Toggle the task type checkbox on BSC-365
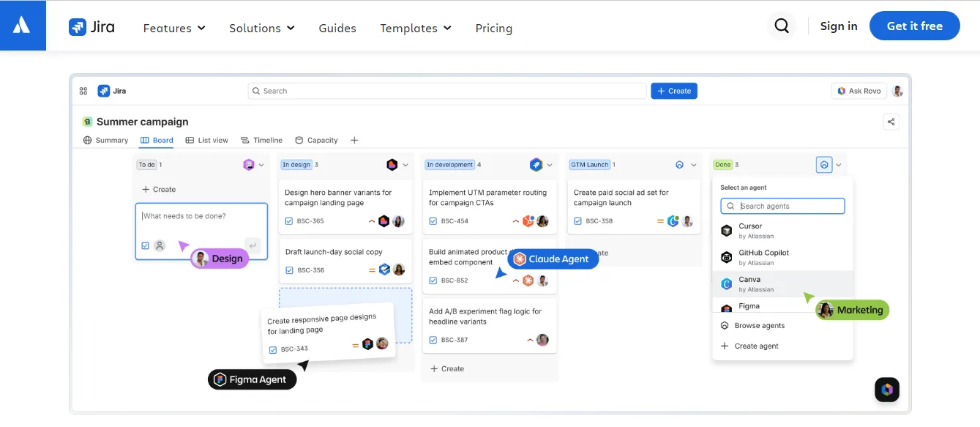 pos(289,221)
